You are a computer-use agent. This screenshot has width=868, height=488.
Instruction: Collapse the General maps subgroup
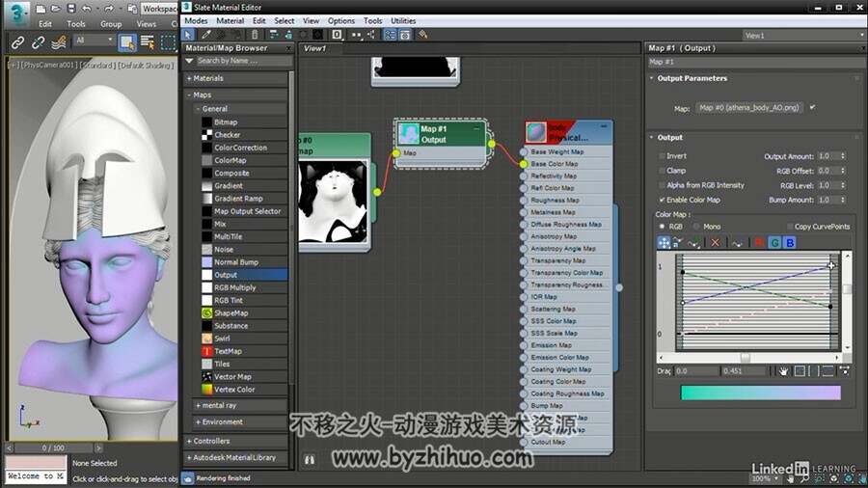198,109
